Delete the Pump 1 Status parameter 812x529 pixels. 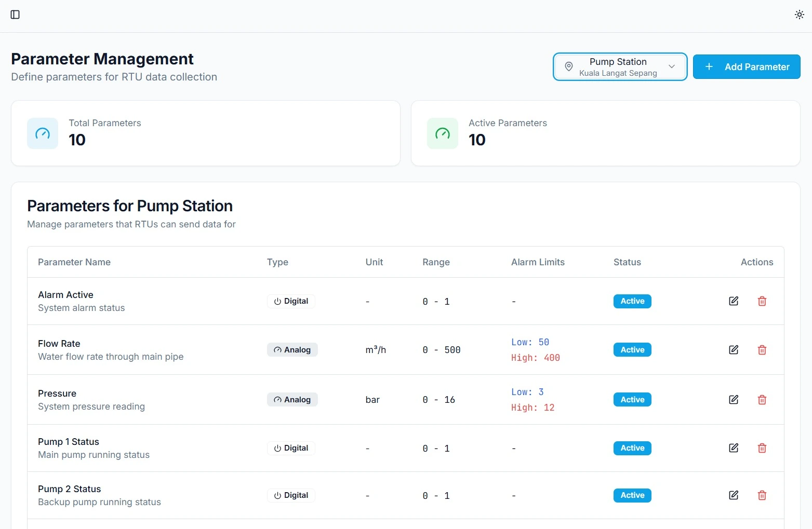pos(762,448)
